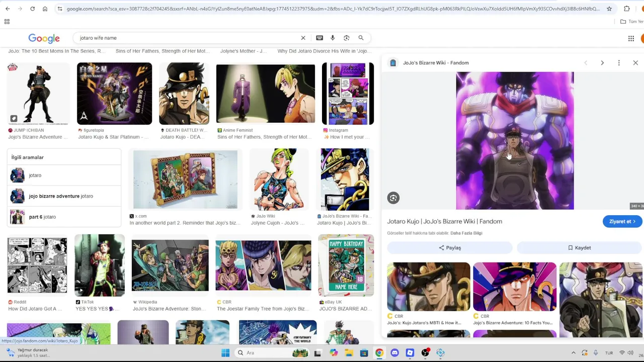Go to the Google homepage logo
The width and height of the screenshot is (644, 362).
[44, 38]
